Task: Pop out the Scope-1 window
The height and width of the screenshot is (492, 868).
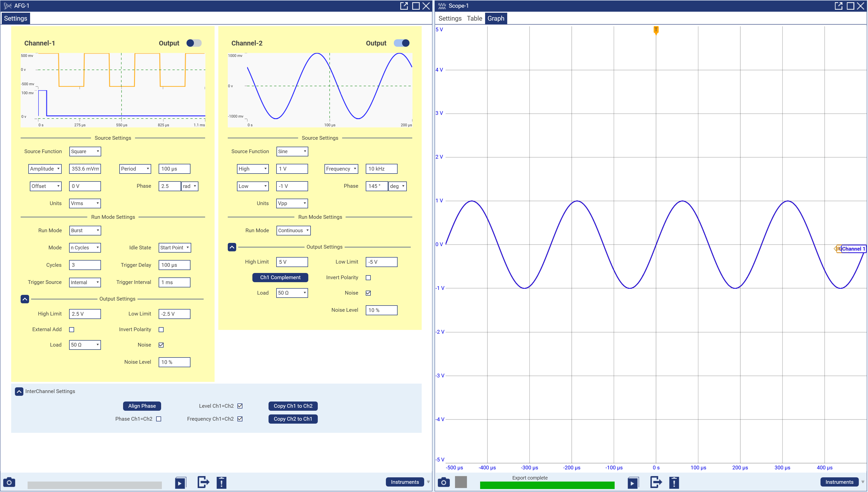Action: (x=838, y=6)
